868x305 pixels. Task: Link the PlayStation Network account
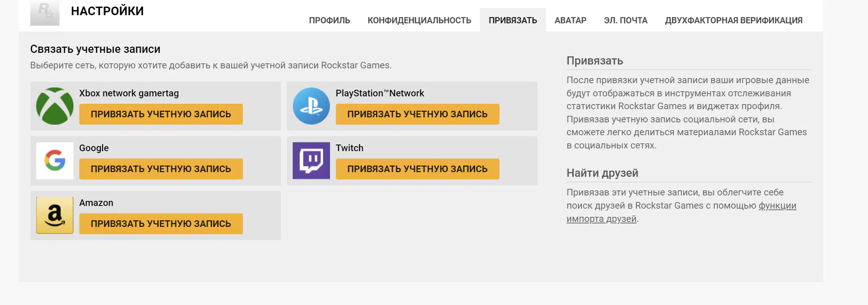(417, 114)
